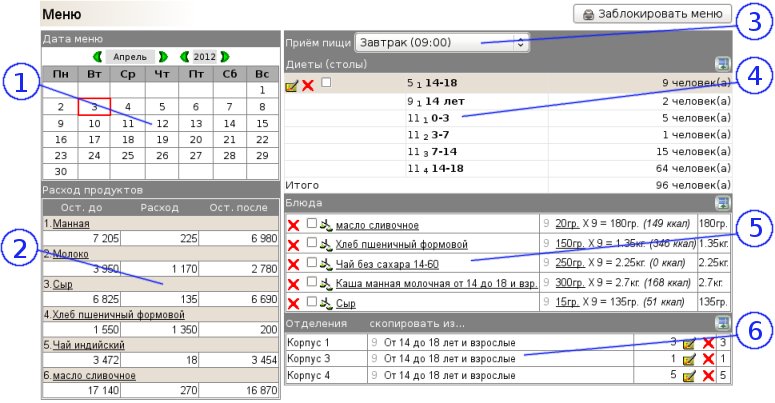
Task: Click edit icon for Корпус 3 row
Action: click(688, 358)
